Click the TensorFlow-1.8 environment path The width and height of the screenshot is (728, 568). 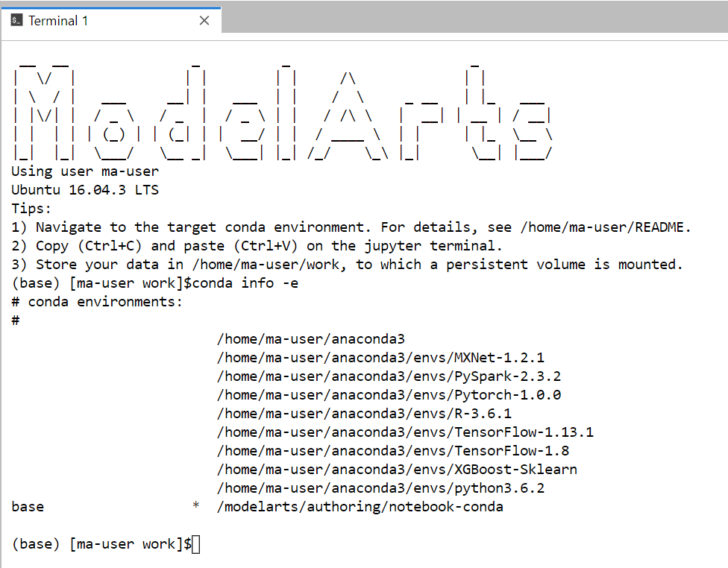point(393,450)
